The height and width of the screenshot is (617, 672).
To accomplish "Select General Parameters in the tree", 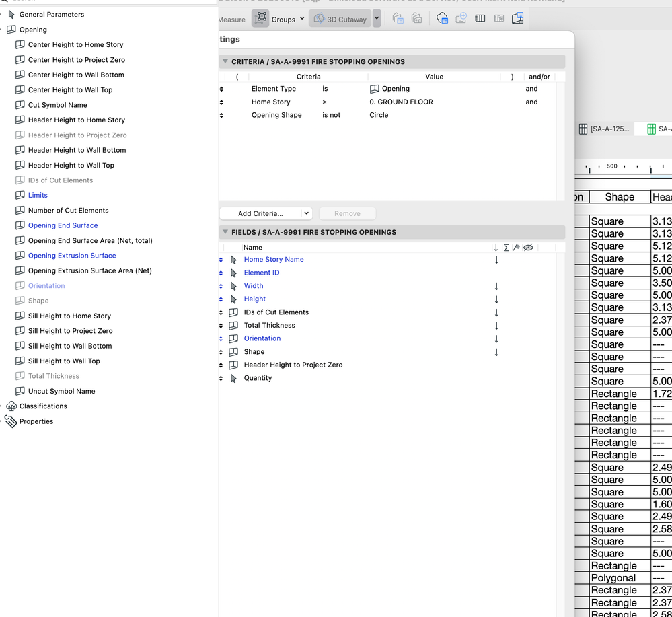I will point(51,15).
